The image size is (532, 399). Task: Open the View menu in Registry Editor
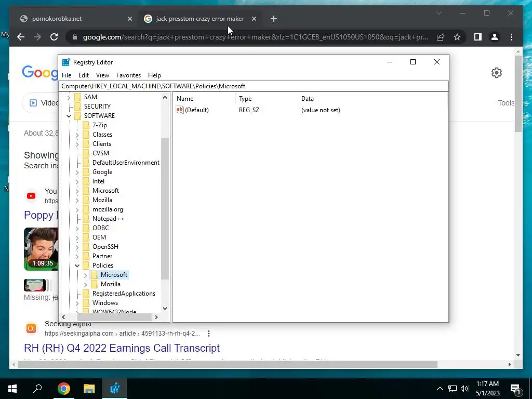tap(102, 75)
